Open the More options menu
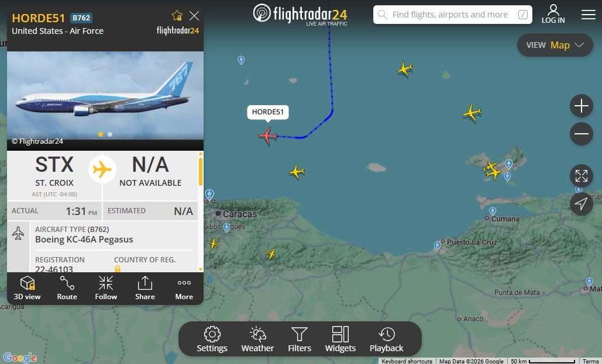 (x=184, y=288)
